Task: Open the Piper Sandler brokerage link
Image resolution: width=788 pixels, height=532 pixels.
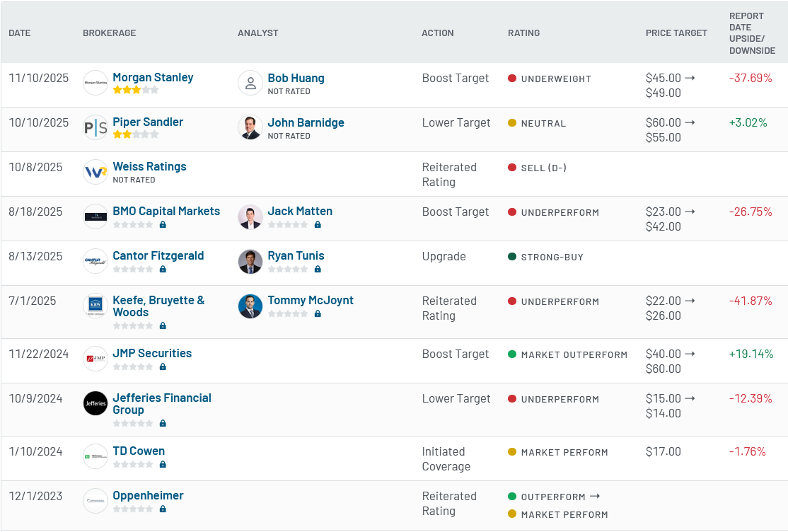Action: tap(148, 122)
